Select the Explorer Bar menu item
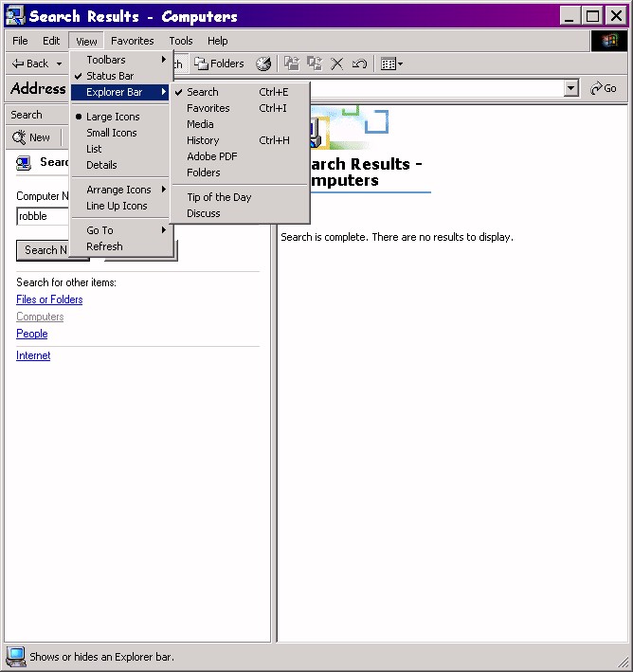This screenshot has width=633, height=672. tap(120, 92)
